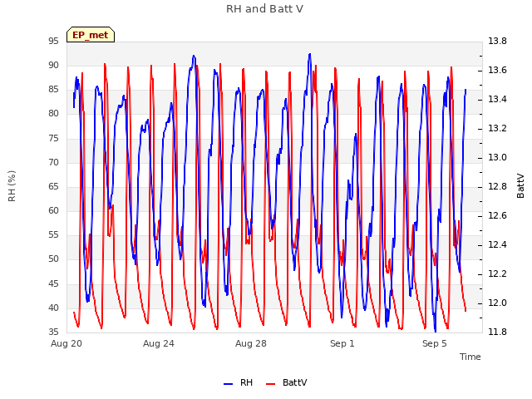
Task: Click the red BattV legend color marker
Action: (x=270, y=384)
